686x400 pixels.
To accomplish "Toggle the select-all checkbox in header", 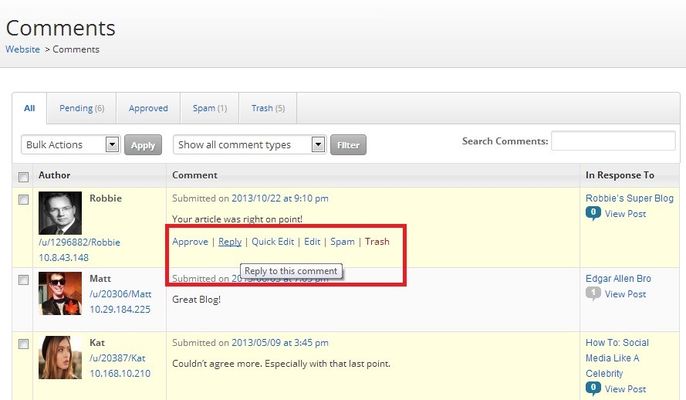I will click(24, 177).
